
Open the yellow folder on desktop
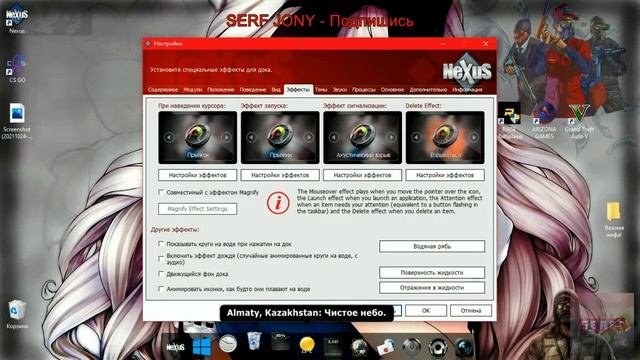(x=614, y=219)
